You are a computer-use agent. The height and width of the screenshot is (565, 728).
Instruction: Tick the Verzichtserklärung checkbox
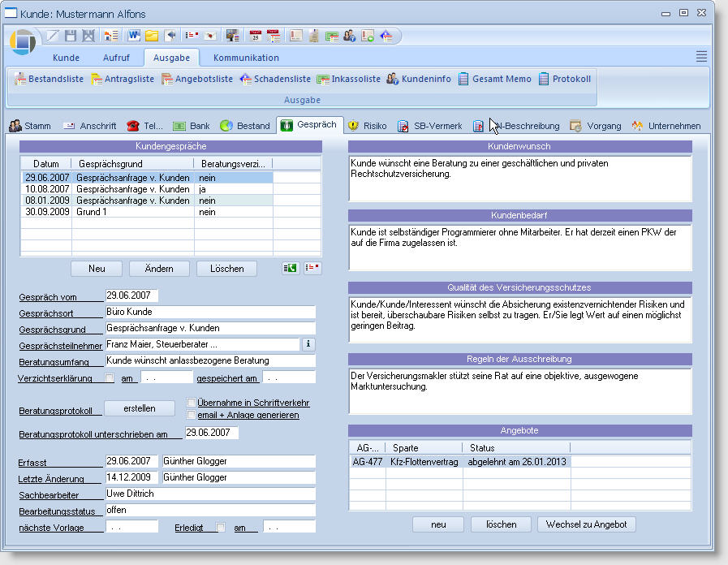point(110,377)
